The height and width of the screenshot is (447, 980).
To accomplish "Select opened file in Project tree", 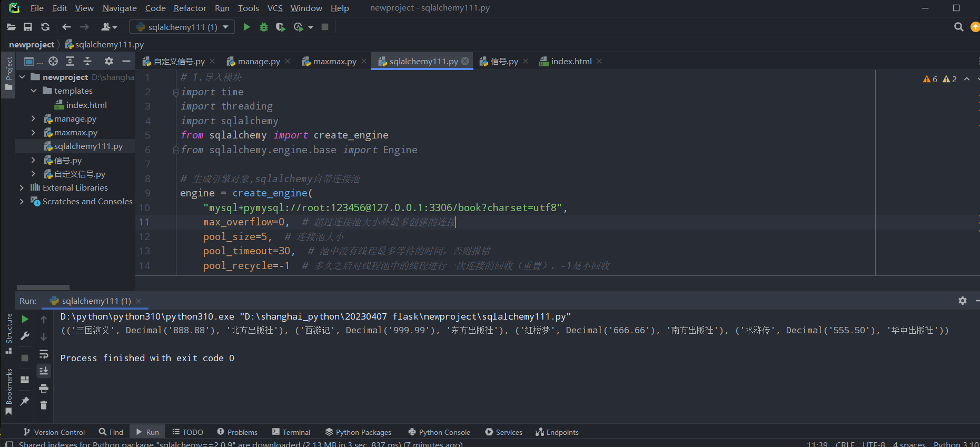I will [x=53, y=61].
